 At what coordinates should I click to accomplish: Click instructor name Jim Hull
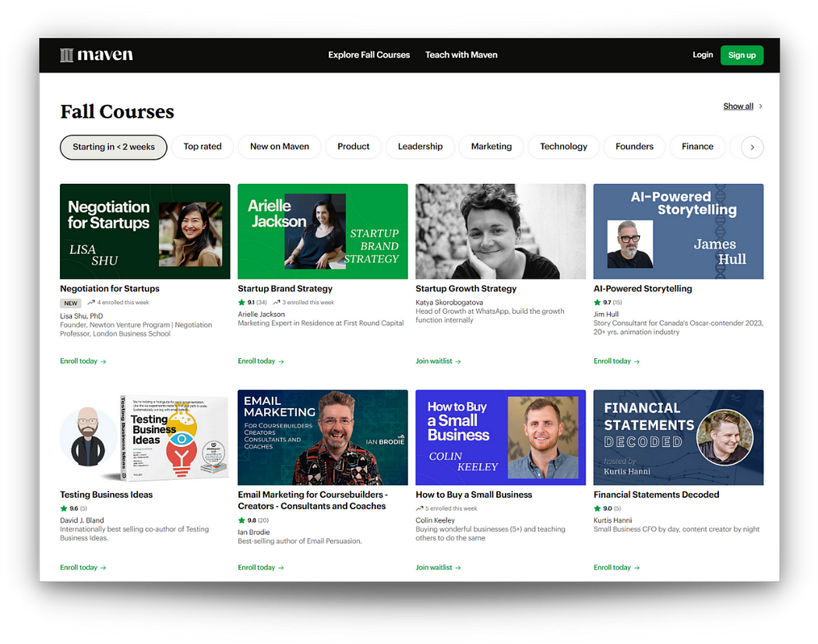(605, 315)
